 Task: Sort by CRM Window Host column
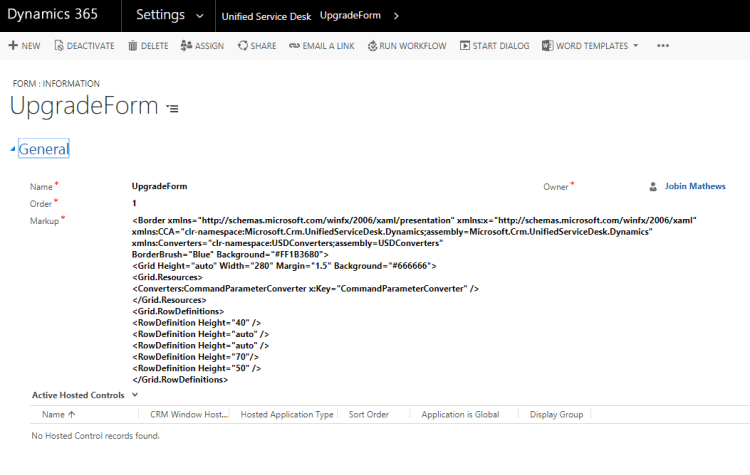(x=189, y=415)
